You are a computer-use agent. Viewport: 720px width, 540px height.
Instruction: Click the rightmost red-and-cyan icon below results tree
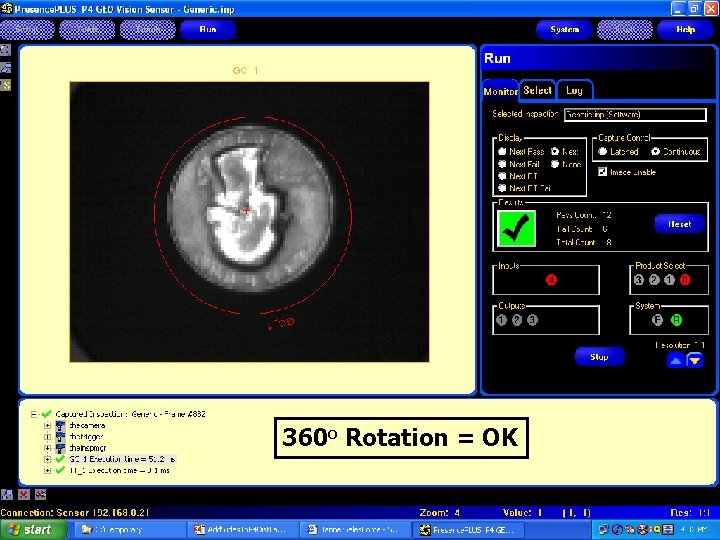pos(40,495)
